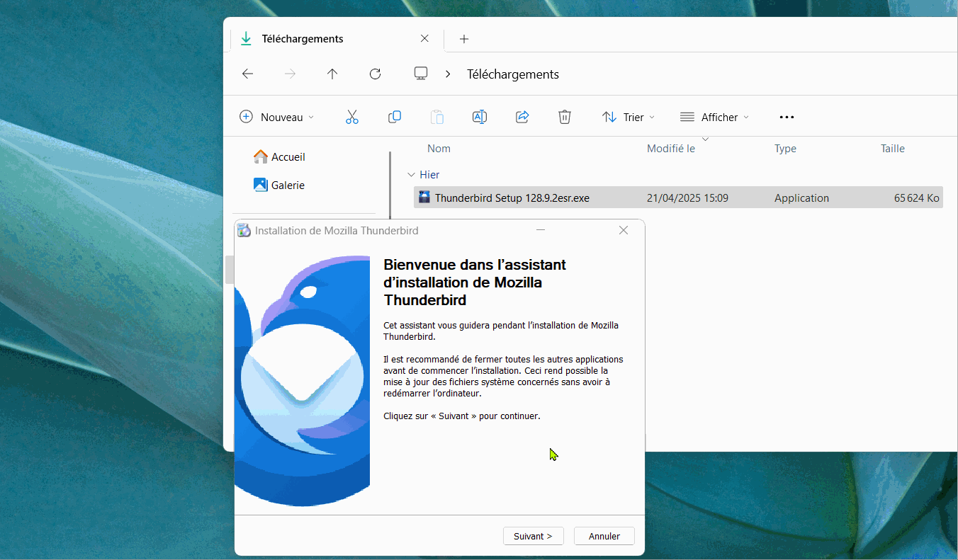The width and height of the screenshot is (958, 560).
Task: Click Téléchargements in the address bar
Action: [x=513, y=74]
